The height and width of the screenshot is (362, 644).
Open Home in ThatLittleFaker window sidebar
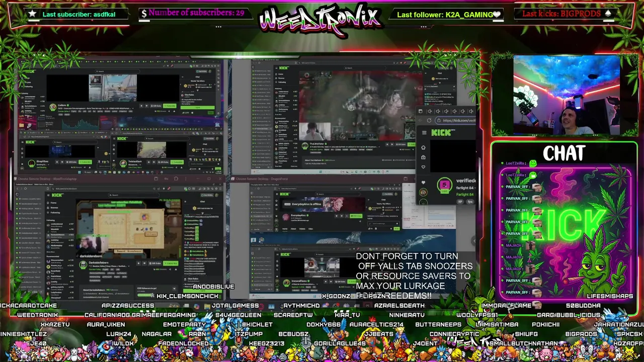tap(279, 74)
